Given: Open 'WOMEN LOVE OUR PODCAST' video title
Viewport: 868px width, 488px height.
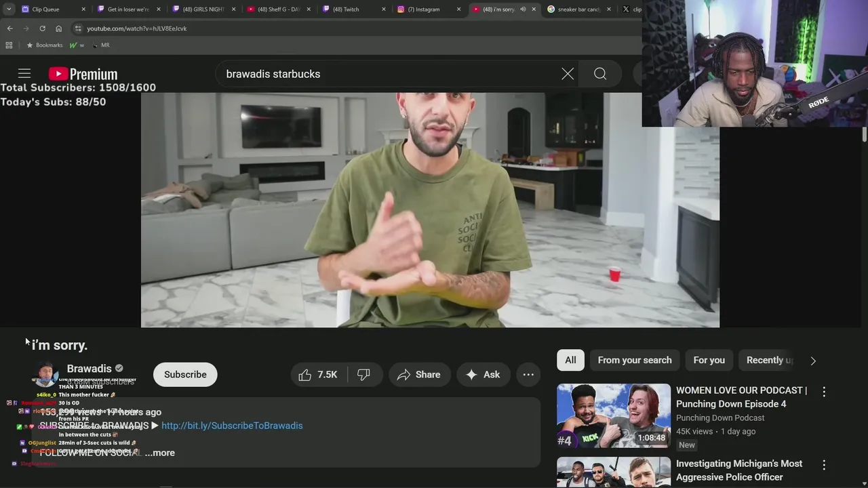Looking at the screenshot, I should (x=741, y=397).
